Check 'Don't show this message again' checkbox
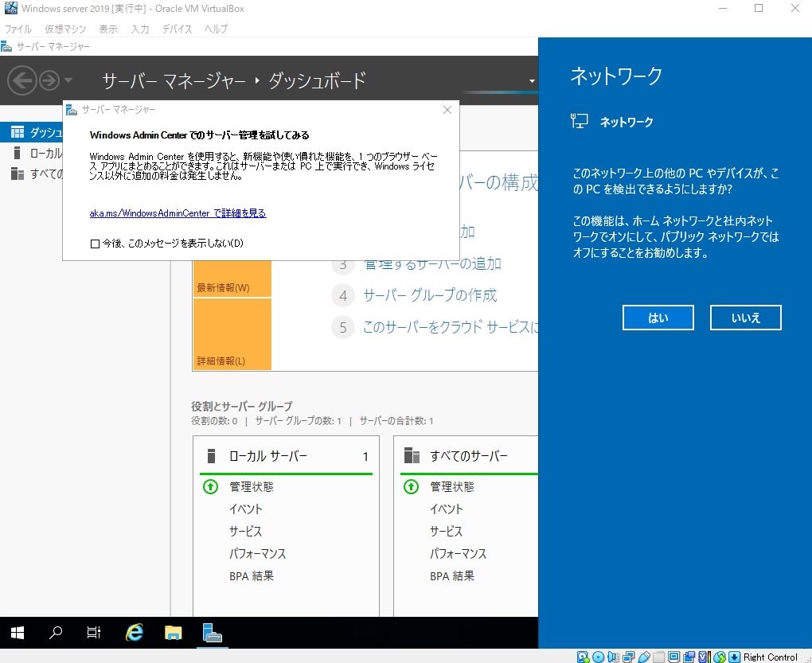Image resolution: width=812 pixels, height=663 pixels. 95,244
